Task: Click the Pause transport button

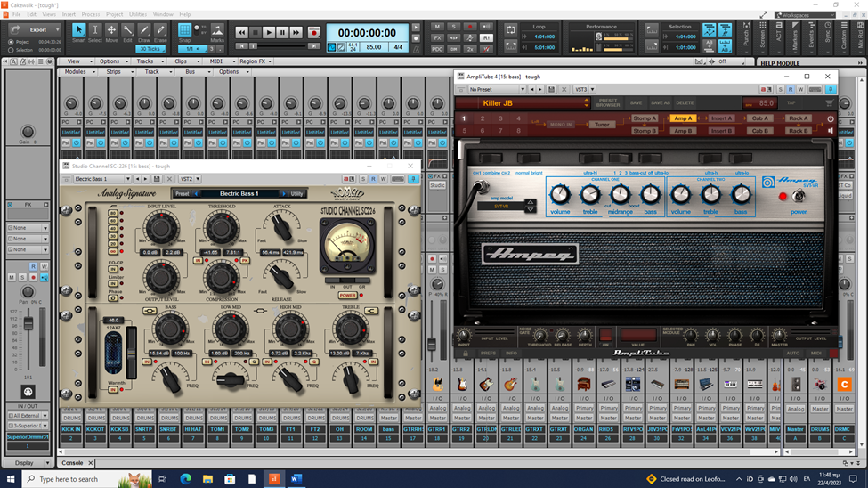Action: pos(282,33)
